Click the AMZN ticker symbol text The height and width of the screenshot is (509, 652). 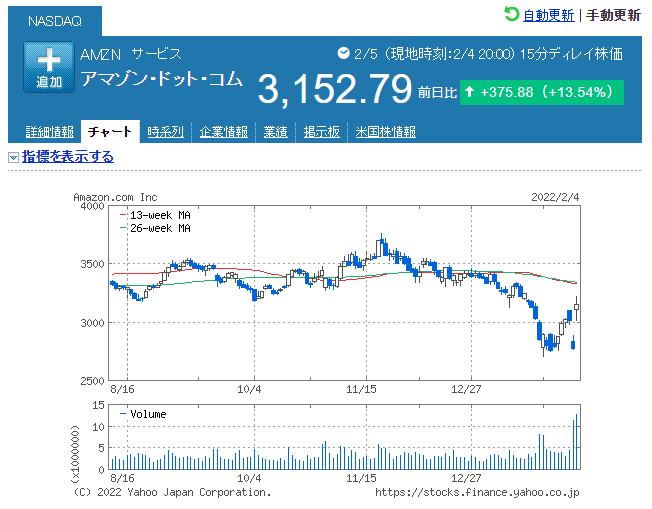(100, 54)
